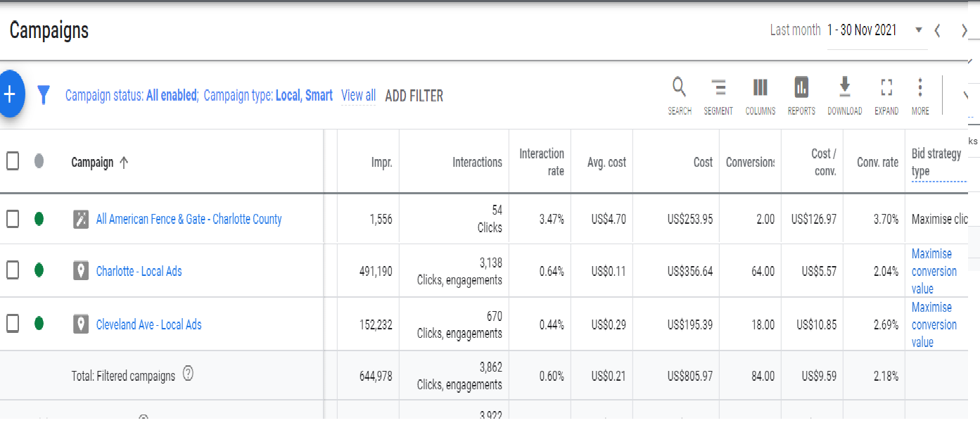This screenshot has width=980, height=423.
Task: Open the More three-dot menu
Action: coord(919,87)
